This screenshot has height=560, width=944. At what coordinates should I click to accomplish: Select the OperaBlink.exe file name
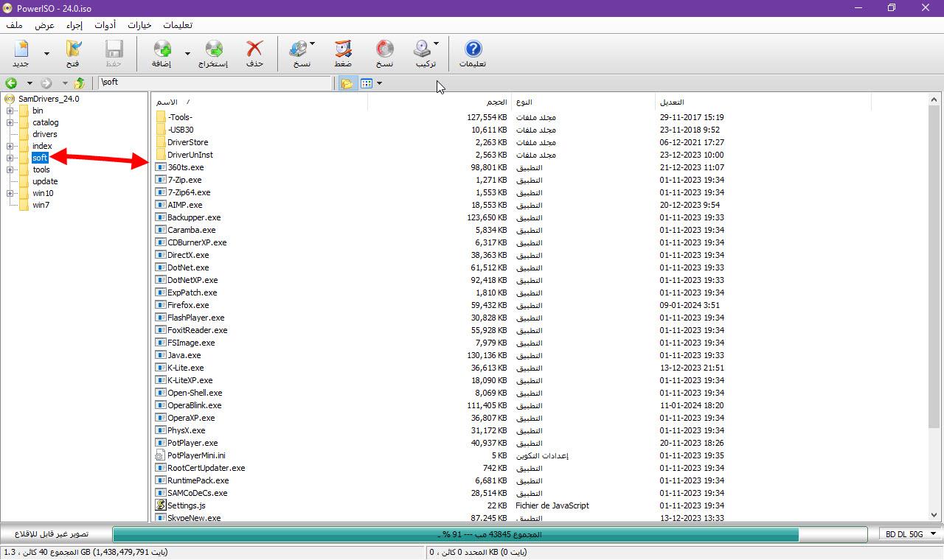pyautogui.click(x=195, y=405)
